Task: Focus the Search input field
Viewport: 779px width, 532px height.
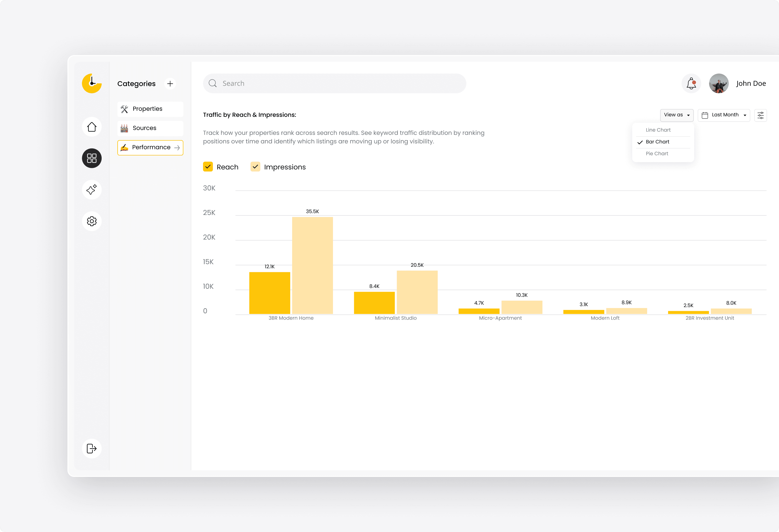Action: (335, 83)
